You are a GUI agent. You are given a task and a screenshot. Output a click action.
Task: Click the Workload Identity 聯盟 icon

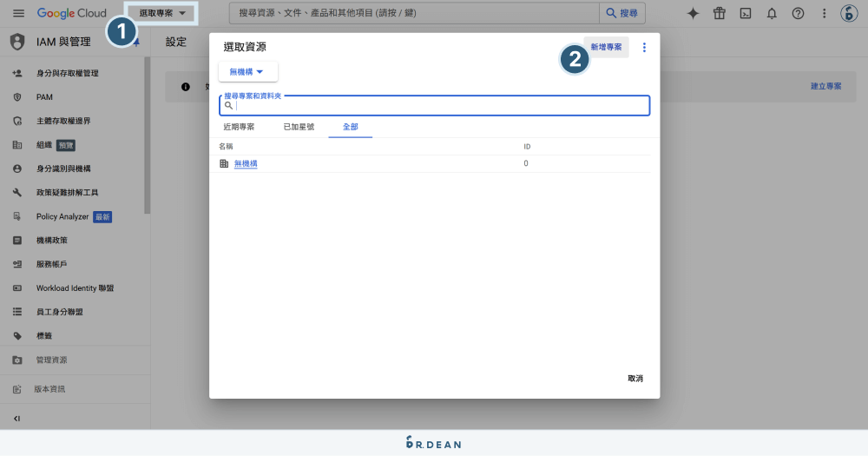(x=17, y=288)
